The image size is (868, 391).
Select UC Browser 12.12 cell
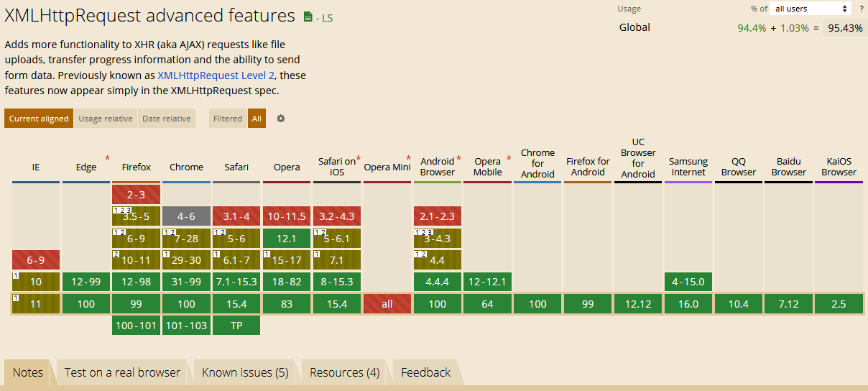pos(638,304)
